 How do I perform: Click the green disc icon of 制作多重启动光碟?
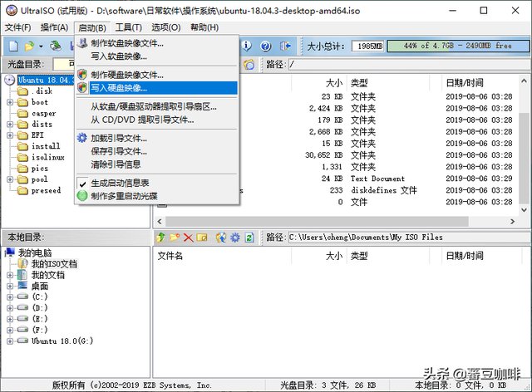(82, 196)
